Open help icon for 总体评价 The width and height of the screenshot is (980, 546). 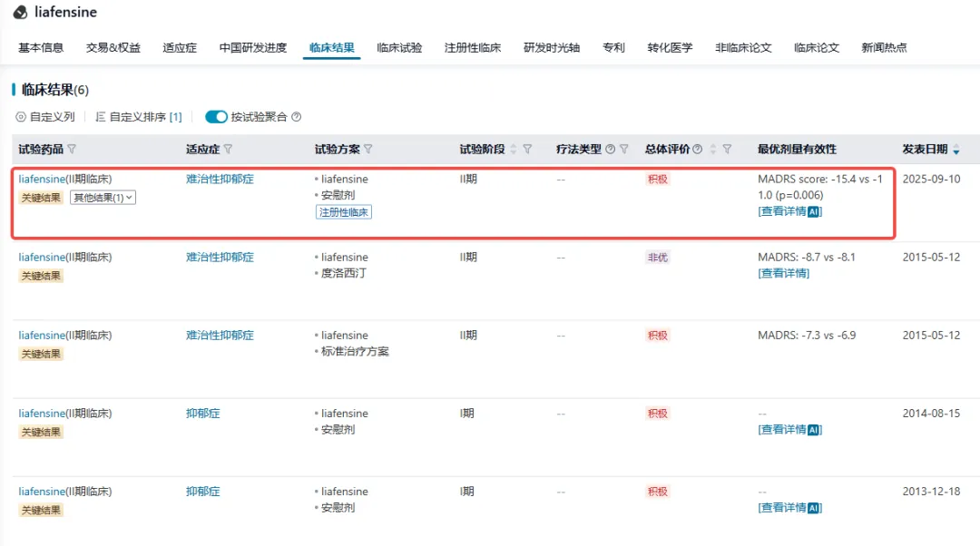(x=698, y=150)
